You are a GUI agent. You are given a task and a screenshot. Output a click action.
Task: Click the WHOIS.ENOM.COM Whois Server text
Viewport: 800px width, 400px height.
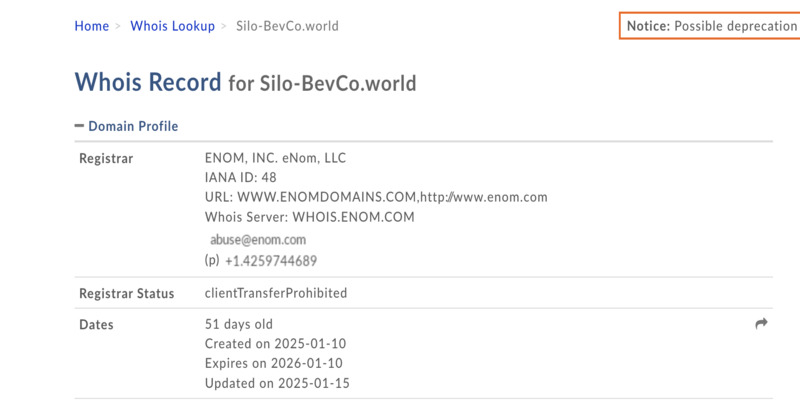pyautogui.click(x=353, y=217)
